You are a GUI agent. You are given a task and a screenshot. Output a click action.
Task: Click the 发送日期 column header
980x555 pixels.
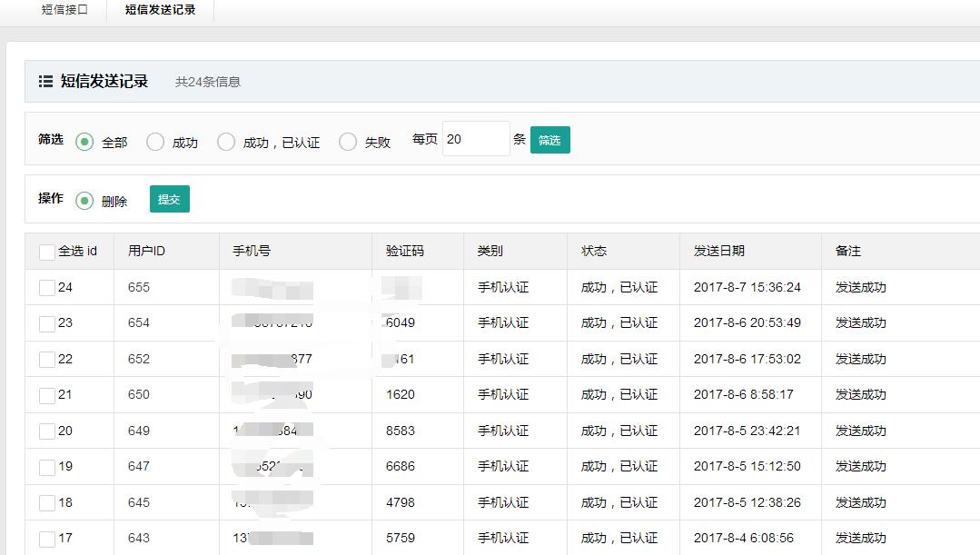718,251
